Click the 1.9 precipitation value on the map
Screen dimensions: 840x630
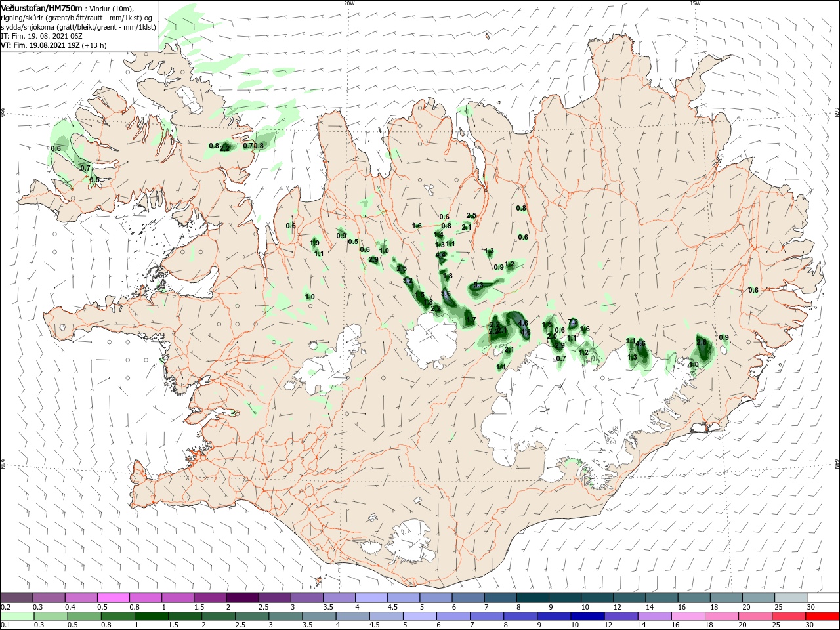(x=314, y=243)
